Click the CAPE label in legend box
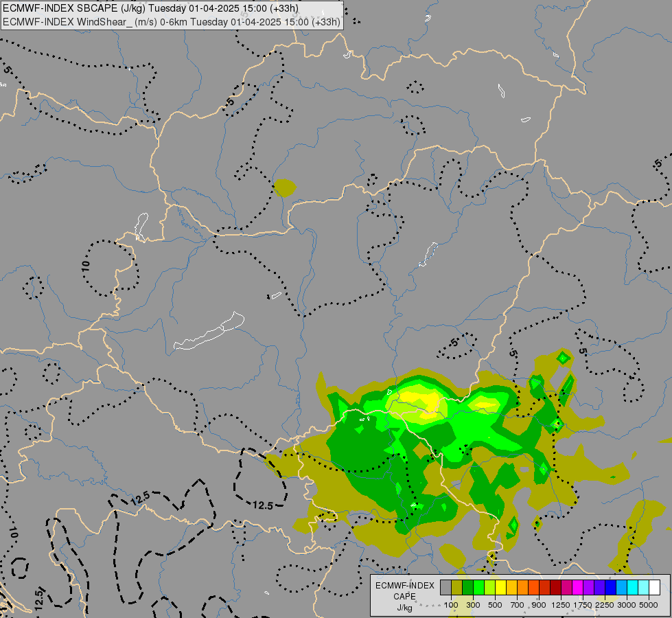 pos(404,597)
